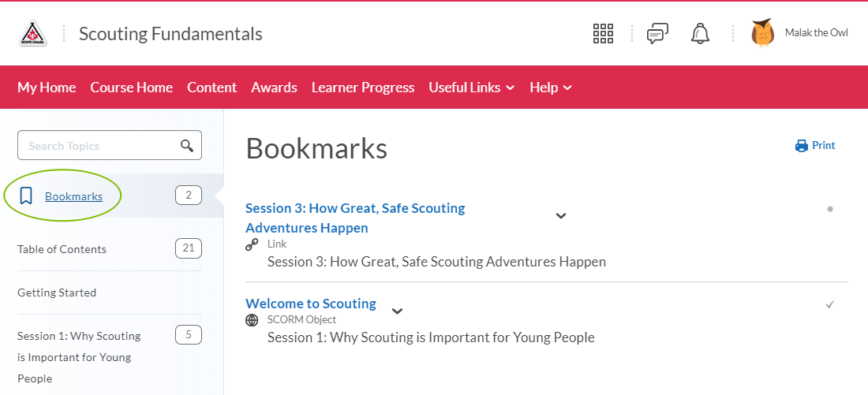Expand the Session 3 bookmark chevron

click(561, 216)
